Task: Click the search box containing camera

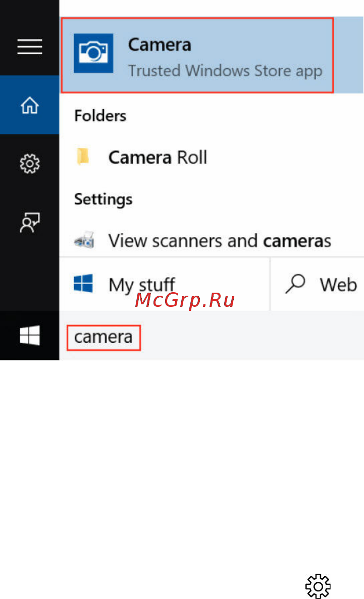Action: 212,337
